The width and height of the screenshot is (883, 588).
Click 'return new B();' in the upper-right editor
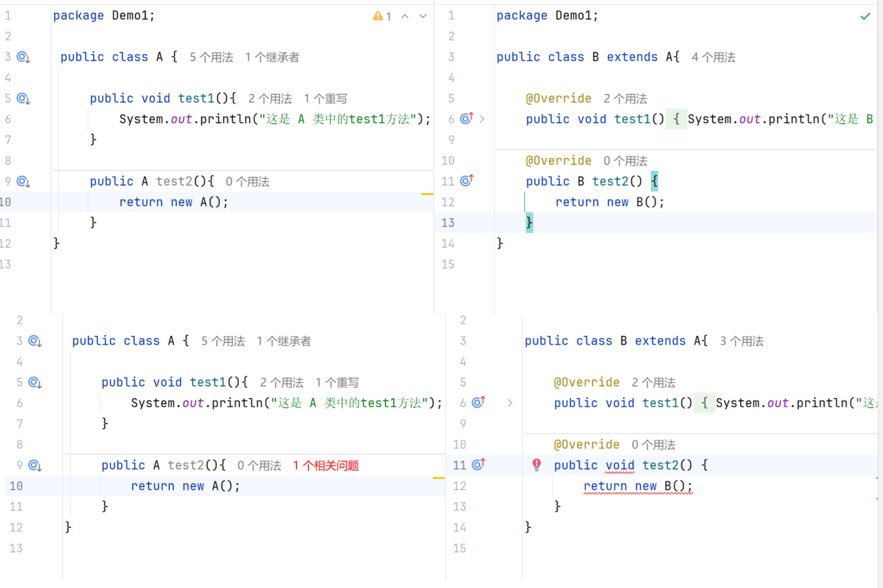(x=610, y=202)
